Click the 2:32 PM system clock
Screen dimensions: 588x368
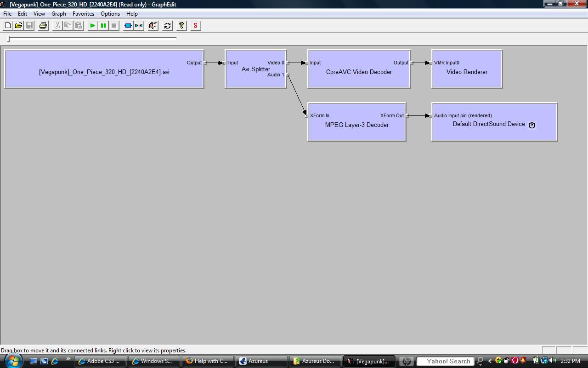point(571,361)
